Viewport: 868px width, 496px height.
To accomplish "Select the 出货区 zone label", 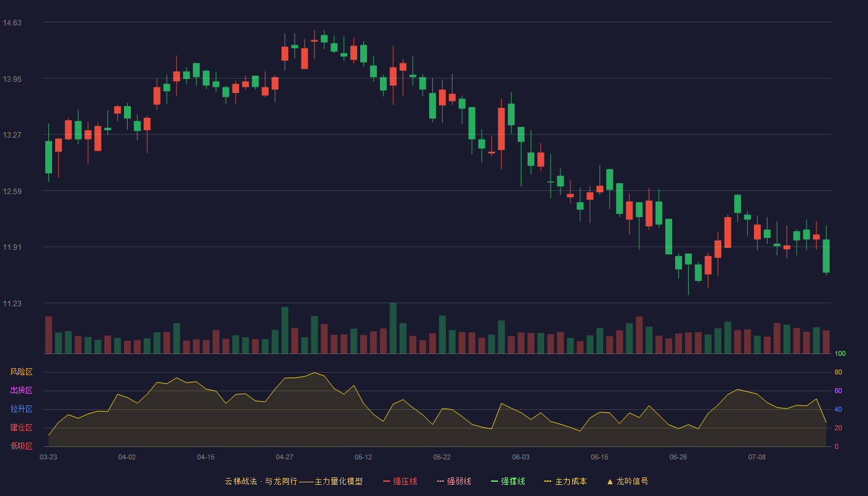I will tap(21, 391).
